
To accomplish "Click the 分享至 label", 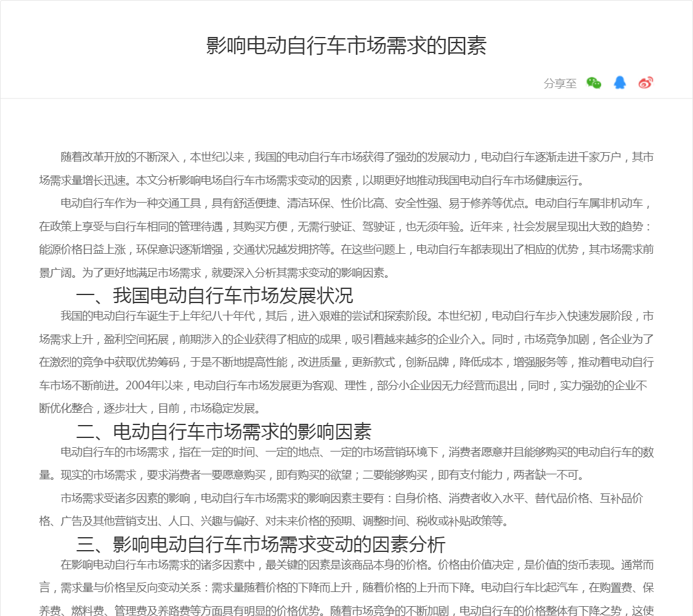I will coord(560,84).
